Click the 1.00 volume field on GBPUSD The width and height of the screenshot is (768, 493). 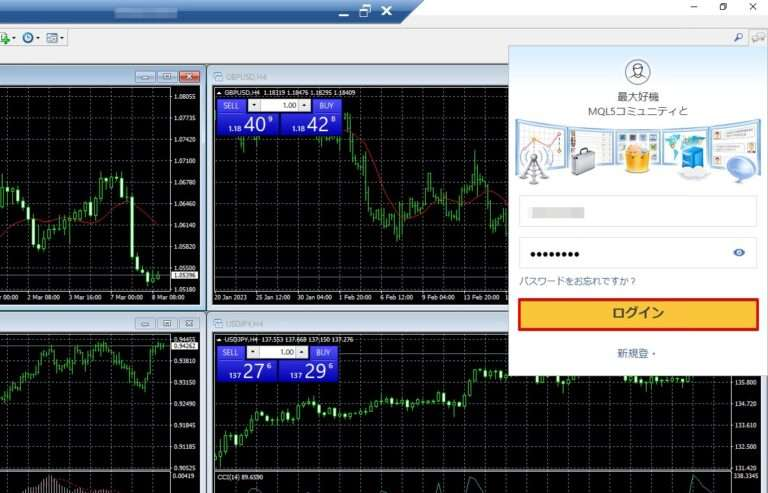point(279,105)
